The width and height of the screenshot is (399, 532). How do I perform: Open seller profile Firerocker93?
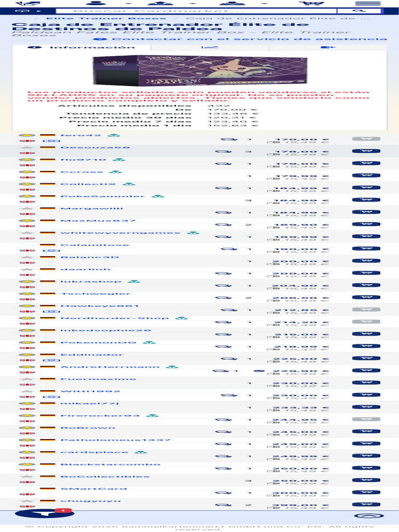100,416
